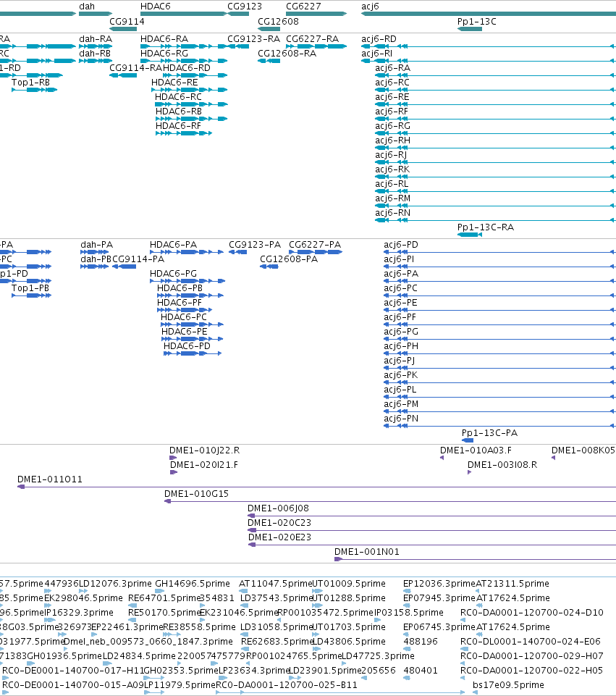Select EST label EP12036.3prime

coord(439,583)
